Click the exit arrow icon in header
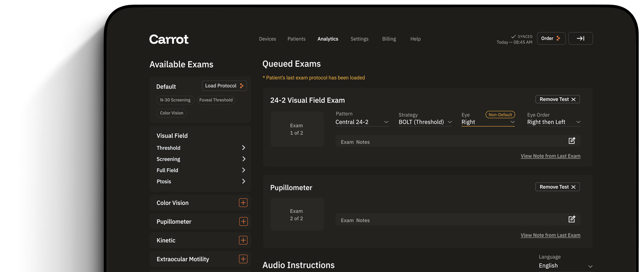The image size is (644, 272). point(580,39)
